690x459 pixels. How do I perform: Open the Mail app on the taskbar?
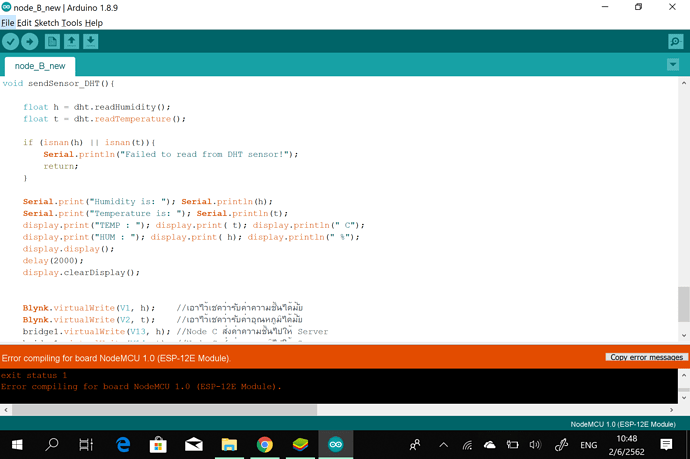pos(194,445)
